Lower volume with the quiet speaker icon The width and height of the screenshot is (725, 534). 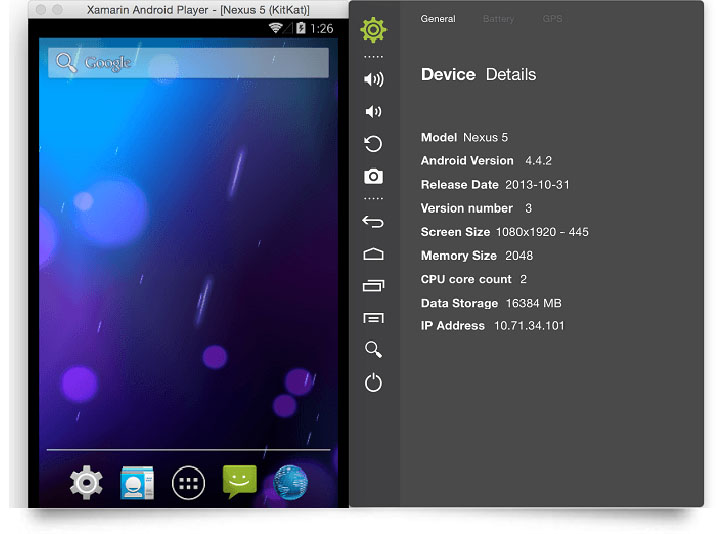[373, 111]
